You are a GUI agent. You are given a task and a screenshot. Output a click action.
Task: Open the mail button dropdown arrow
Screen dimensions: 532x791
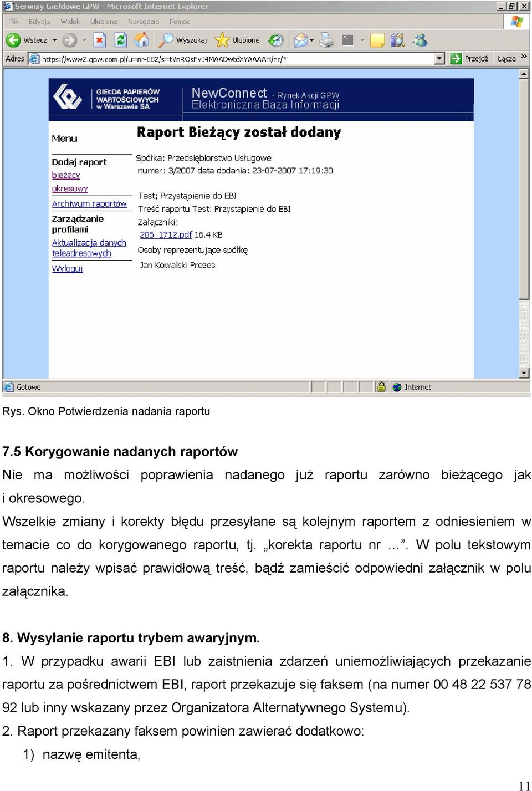(x=312, y=40)
